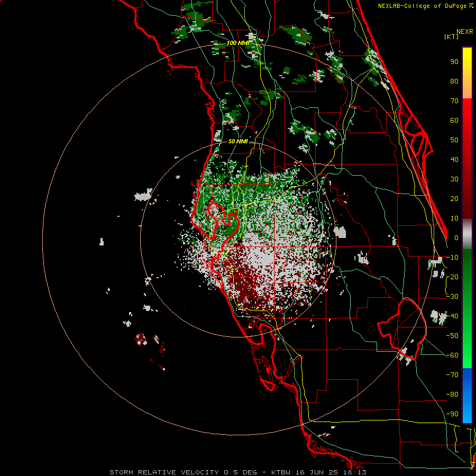Click the -10 value on the velocity scale
The image size is (476, 476).
pyautogui.click(x=452, y=258)
